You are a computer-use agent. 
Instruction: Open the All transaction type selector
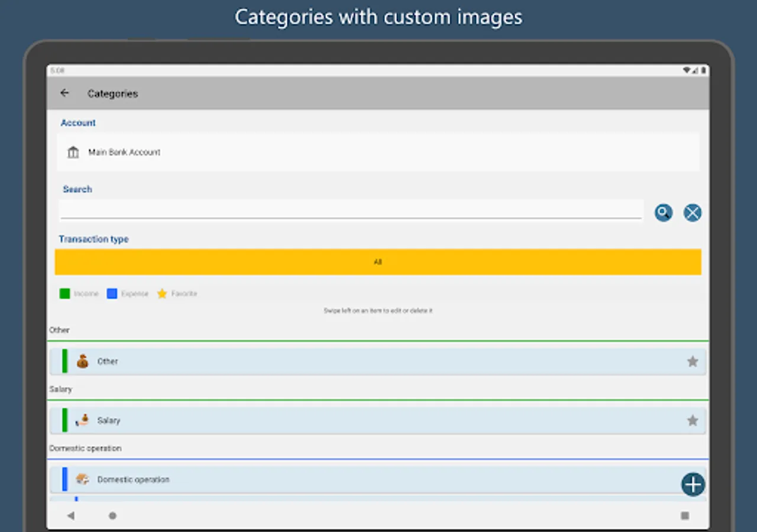pyautogui.click(x=378, y=262)
